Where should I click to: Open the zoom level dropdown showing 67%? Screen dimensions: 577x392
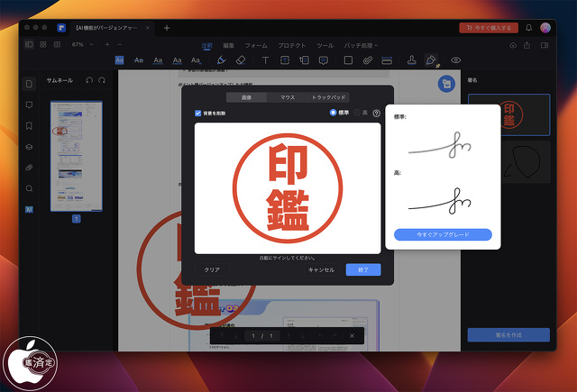coord(82,44)
